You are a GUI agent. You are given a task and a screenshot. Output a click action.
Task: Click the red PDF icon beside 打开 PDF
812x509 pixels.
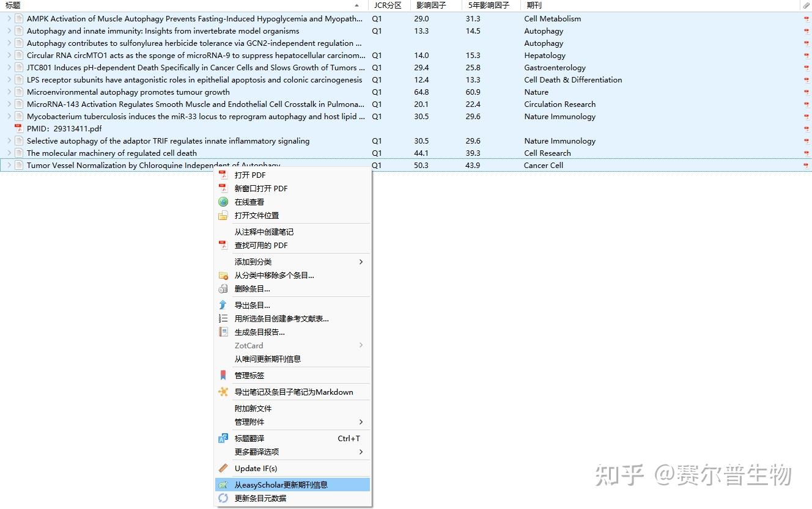click(x=223, y=175)
